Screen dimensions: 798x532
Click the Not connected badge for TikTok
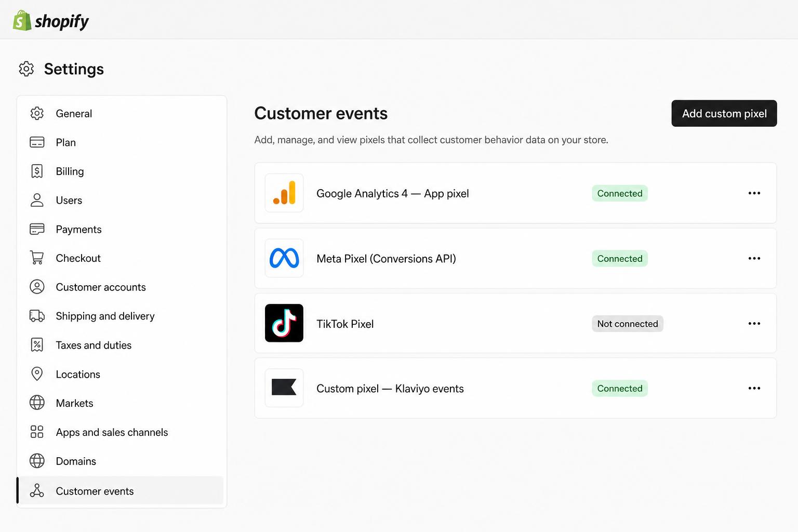628,324
